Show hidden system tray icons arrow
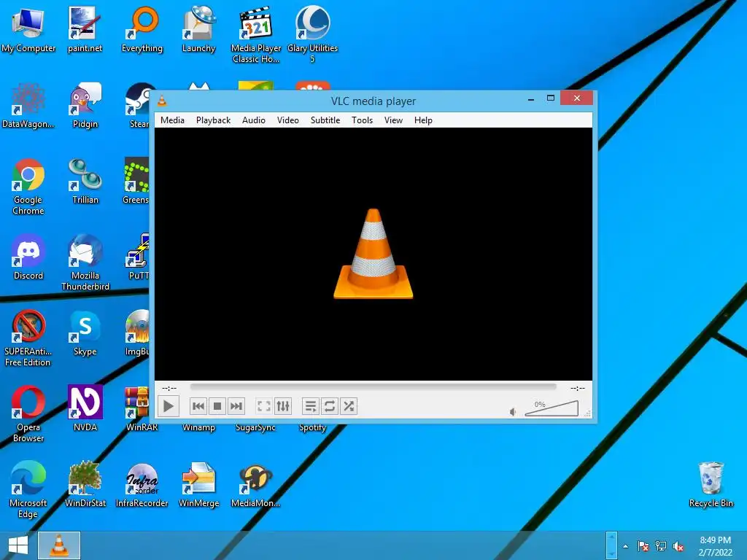Screen dimensions: 747x560 pos(625,547)
